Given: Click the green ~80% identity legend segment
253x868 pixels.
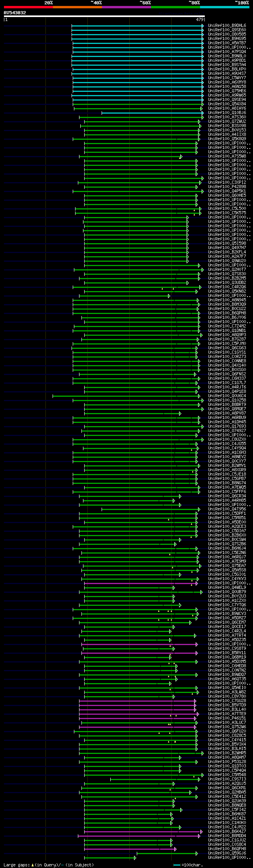Looking at the screenshot, I should tap(175, 7).
